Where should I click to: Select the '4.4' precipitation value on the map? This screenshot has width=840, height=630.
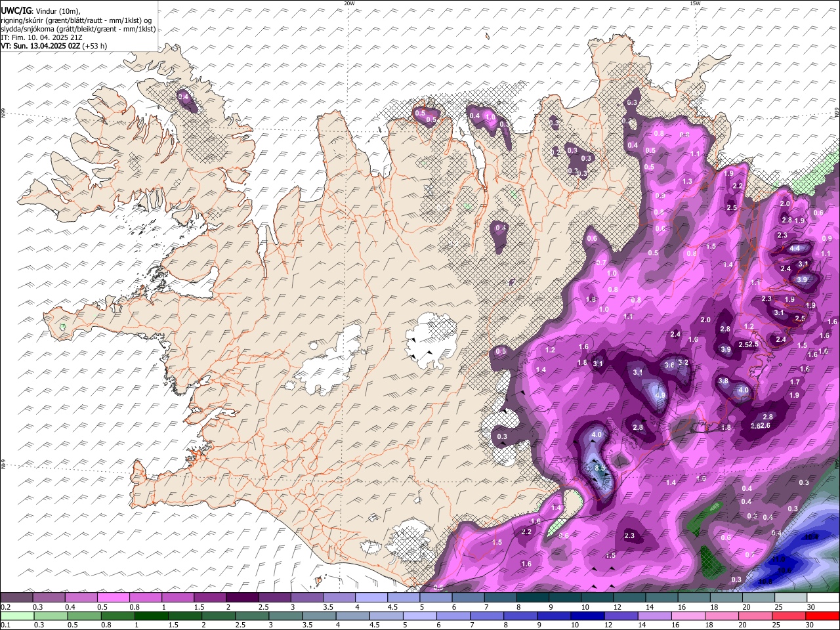tap(795, 248)
